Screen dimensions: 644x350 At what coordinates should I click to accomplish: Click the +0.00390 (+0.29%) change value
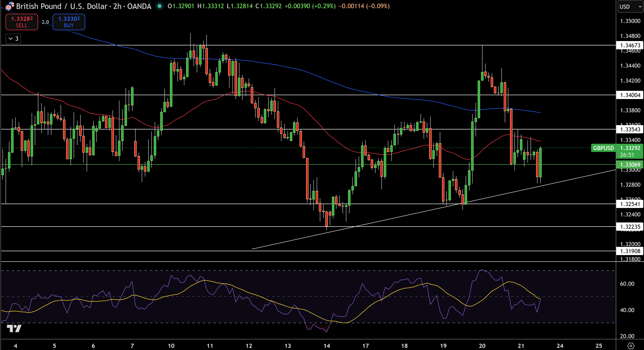click(310, 6)
